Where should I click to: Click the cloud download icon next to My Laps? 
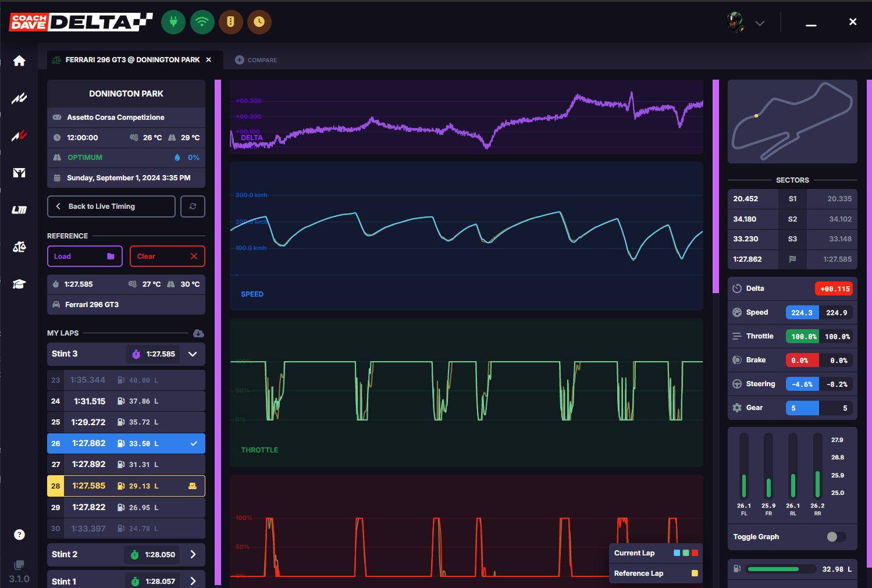(198, 333)
